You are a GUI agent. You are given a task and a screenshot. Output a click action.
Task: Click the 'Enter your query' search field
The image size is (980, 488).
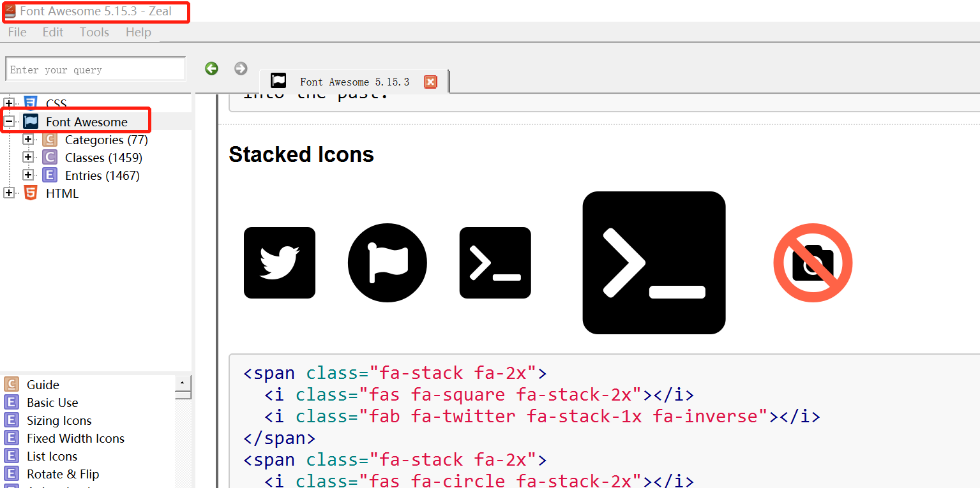pos(95,69)
